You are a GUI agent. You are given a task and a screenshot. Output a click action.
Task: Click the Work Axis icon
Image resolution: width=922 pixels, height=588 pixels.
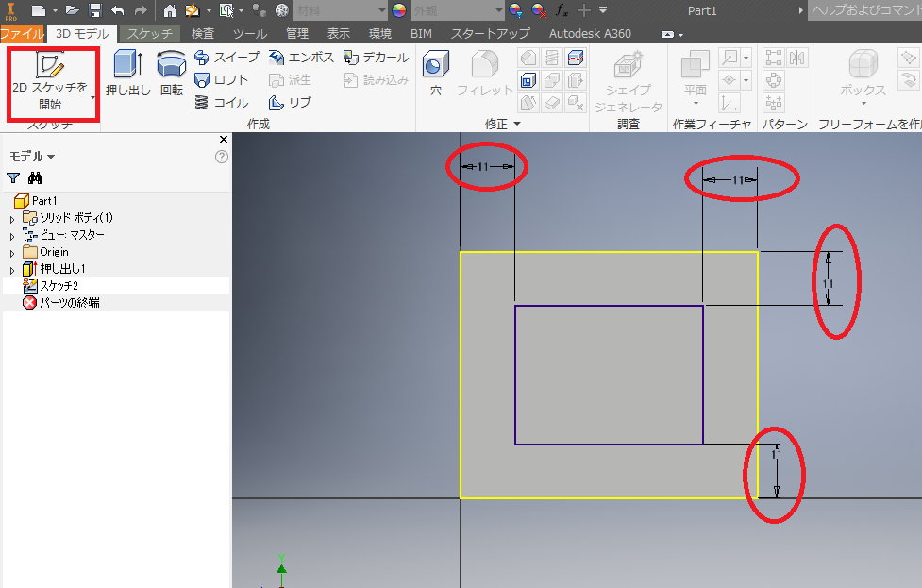click(x=729, y=58)
